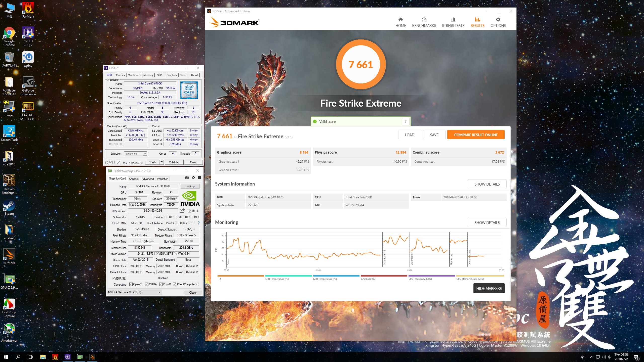The image size is (644, 362).
Task: Click Valid score help question mark
Action: [406, 121]
